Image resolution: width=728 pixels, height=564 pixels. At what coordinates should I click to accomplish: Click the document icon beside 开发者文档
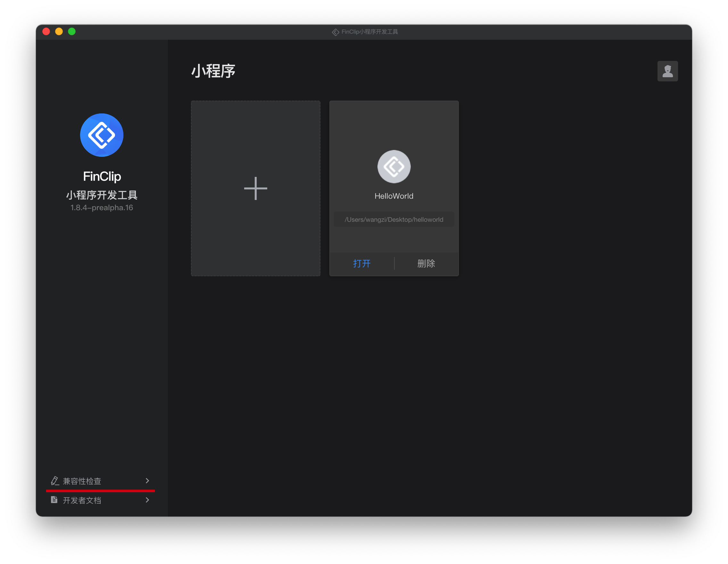(54, 500)
